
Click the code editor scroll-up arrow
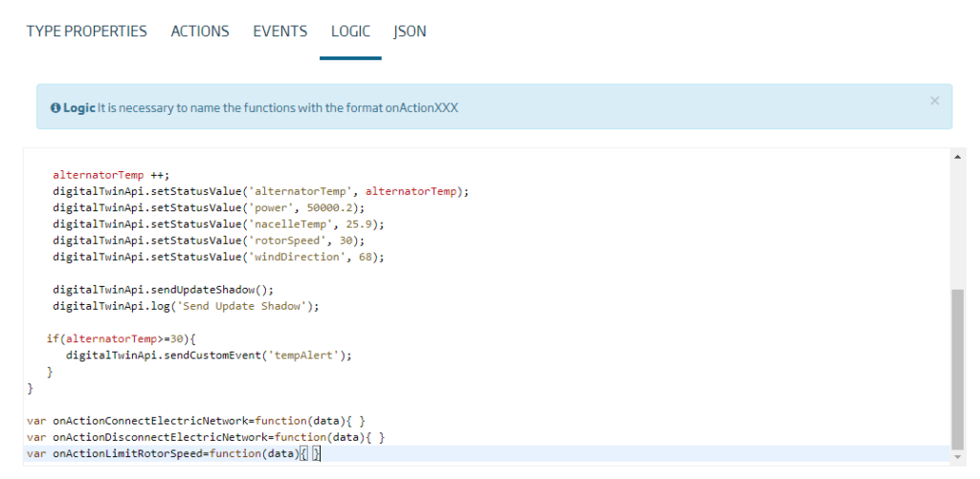pyautogui.click(x=957, y=157)
